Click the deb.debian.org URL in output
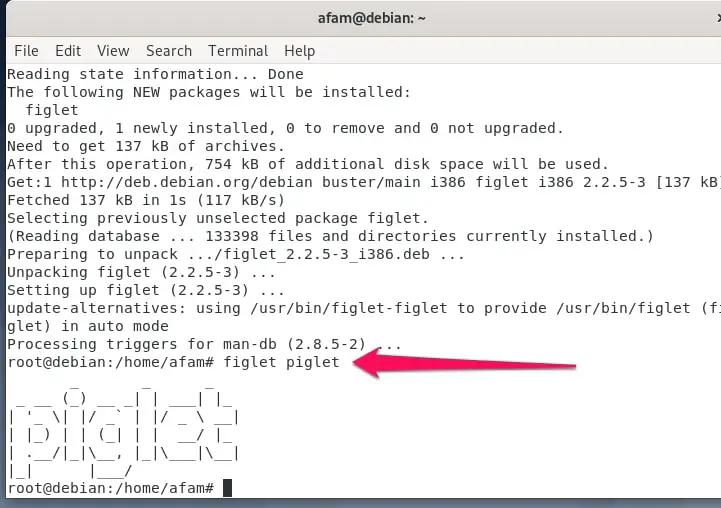This screenshot has height=508, width=721. click(x=187, y=182)
